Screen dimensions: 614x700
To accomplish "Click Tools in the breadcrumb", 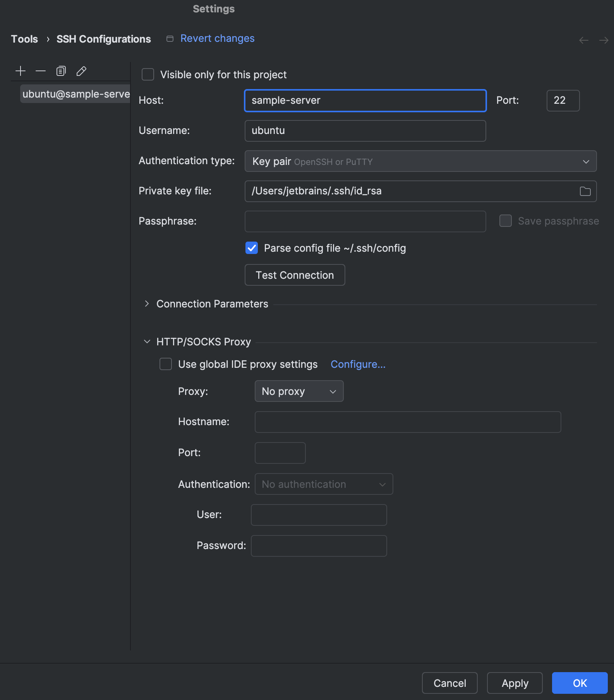I will [24, 39].
